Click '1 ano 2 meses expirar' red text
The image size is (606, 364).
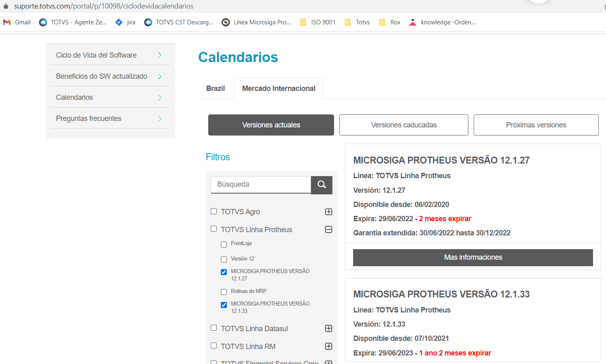pos(455,353)
